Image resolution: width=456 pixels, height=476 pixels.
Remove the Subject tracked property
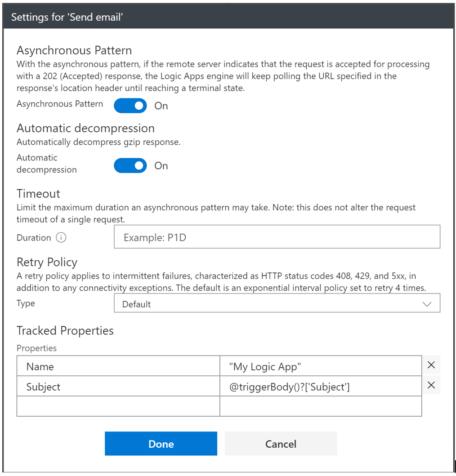(x=431, y=385)
